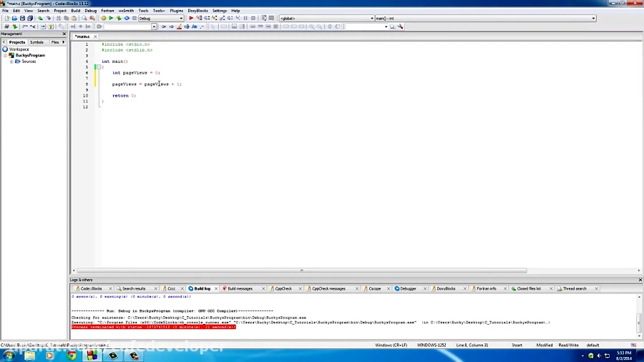This screenshot has height=362, width=644.
Task: Select the Symbols tab in Management
Action: 36,42
